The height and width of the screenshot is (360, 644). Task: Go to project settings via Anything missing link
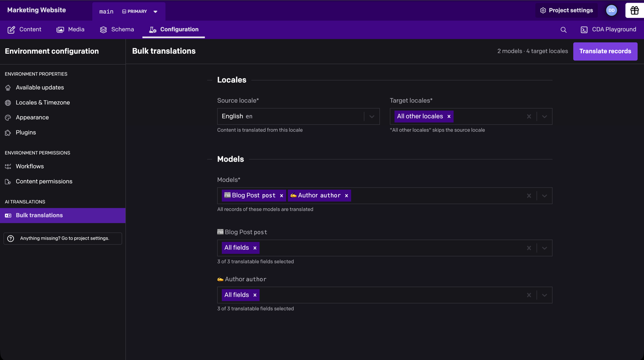coord(63,239)
